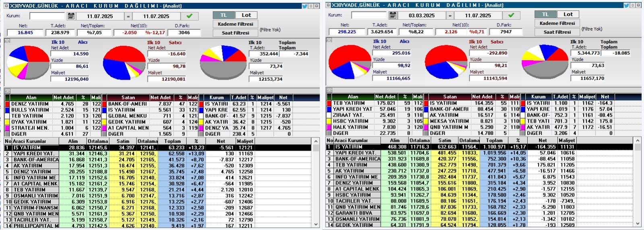Confirm dates with green checkmark in left window
The width and height of the screenshot is (644, 230).
click(189, 16)
